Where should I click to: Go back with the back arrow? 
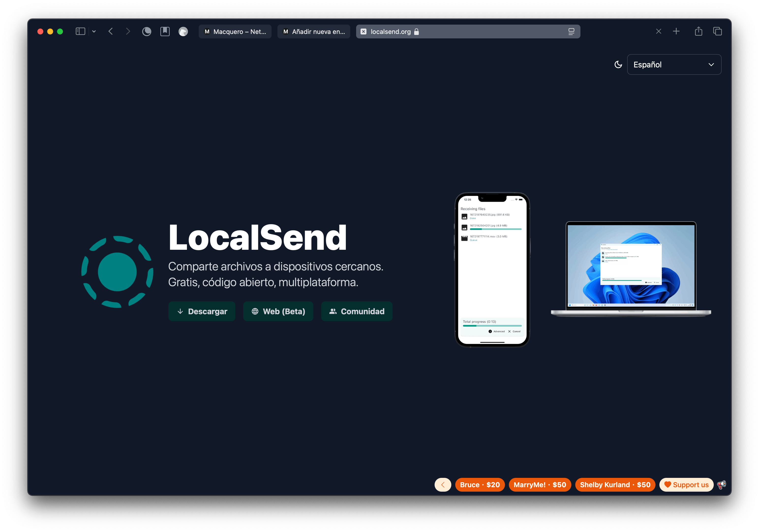point(111,31)
